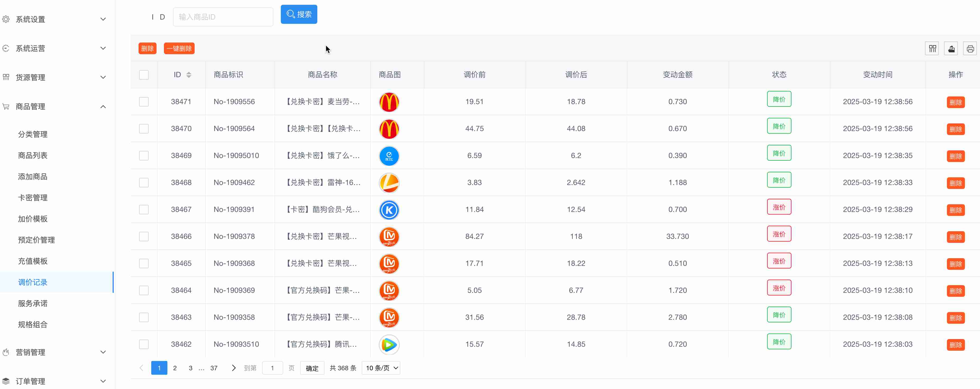Click the Kugou product icon in row 38467
Screen dimensions: 980x389
tap(389, 210)
